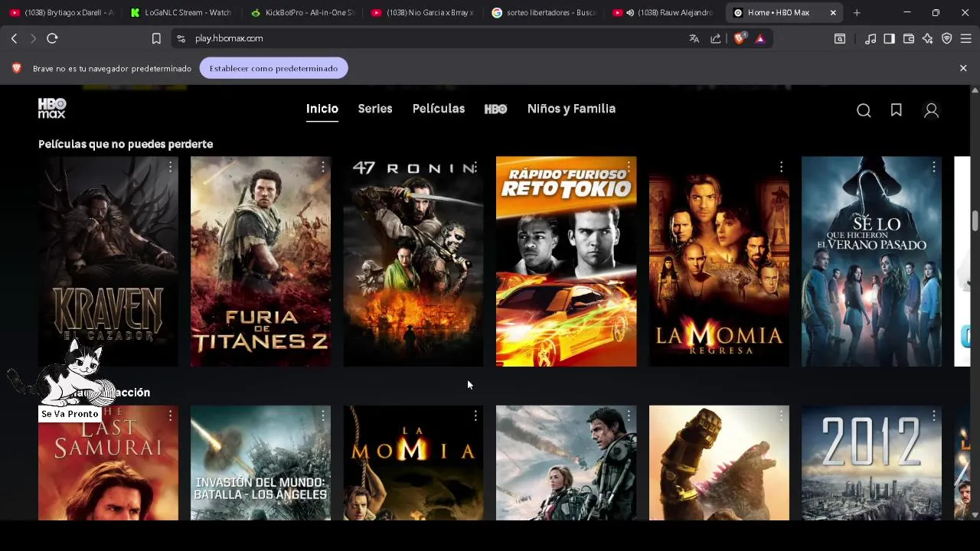Click site settings icon left of URL
Image resolution: width=980 pixels, height=551 pixels.
pos(181,38)
